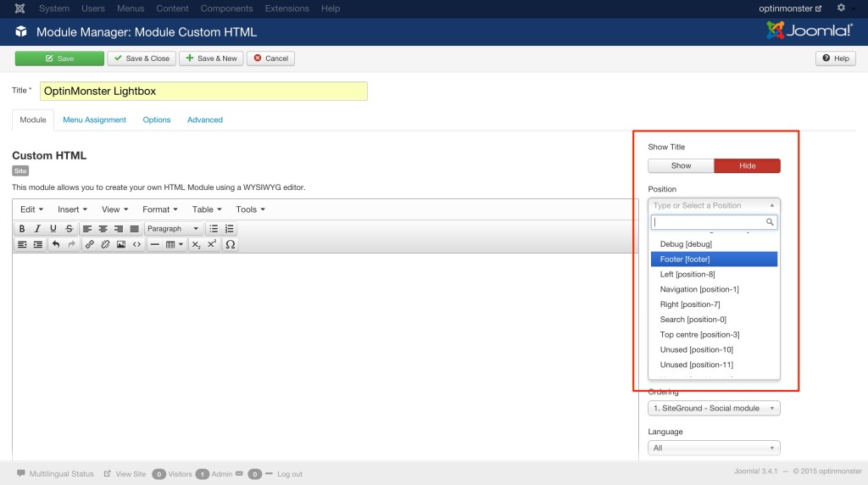This screenshot has height=485, width=868.
Task: Select Footer [footer] position
Action: [714, 259]
